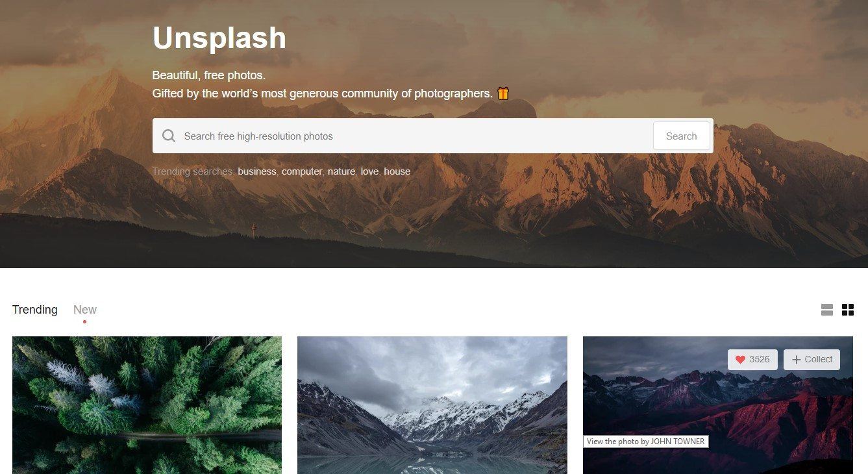Screen dimensions: 868x474
Task: Click the magnifying glass search icon
Action: 169,136
